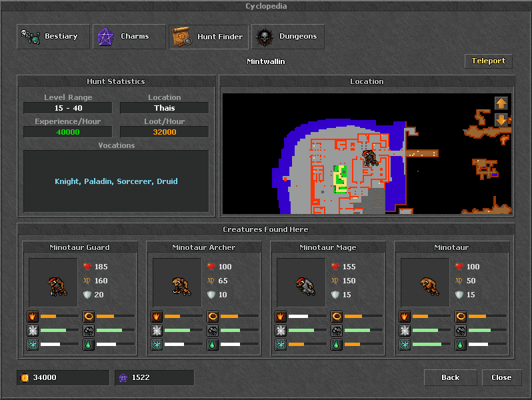Click the Location value Thais
This screenshot has height=400, width=532.
coord(164,108)
